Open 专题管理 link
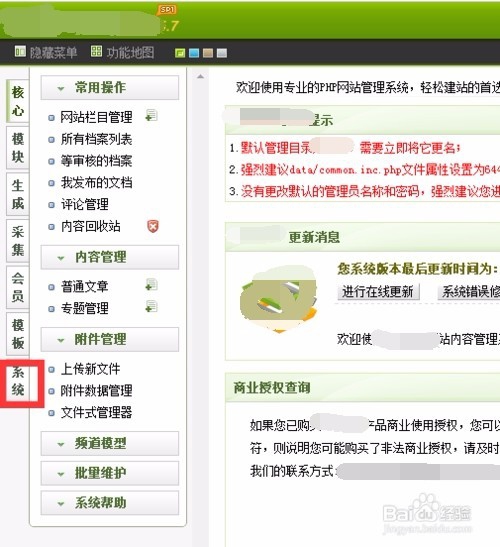Screen dimensions: 500x547 [x=85, y=308]
